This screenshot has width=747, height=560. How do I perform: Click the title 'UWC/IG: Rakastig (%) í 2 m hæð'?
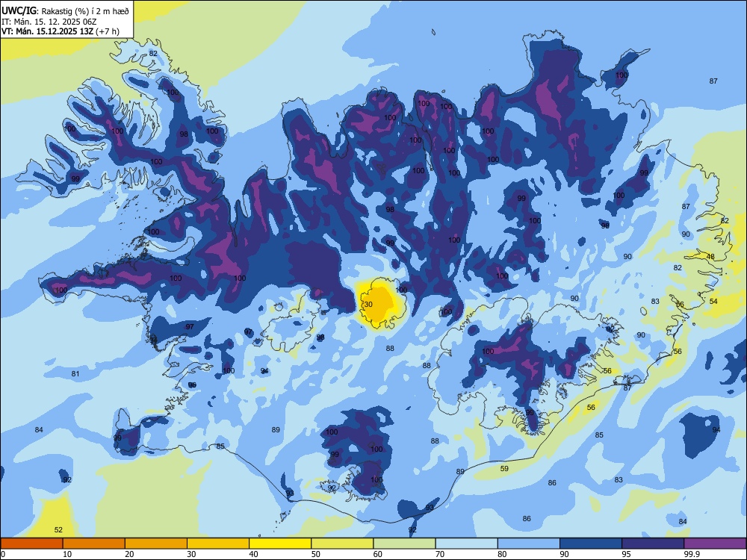65,11
